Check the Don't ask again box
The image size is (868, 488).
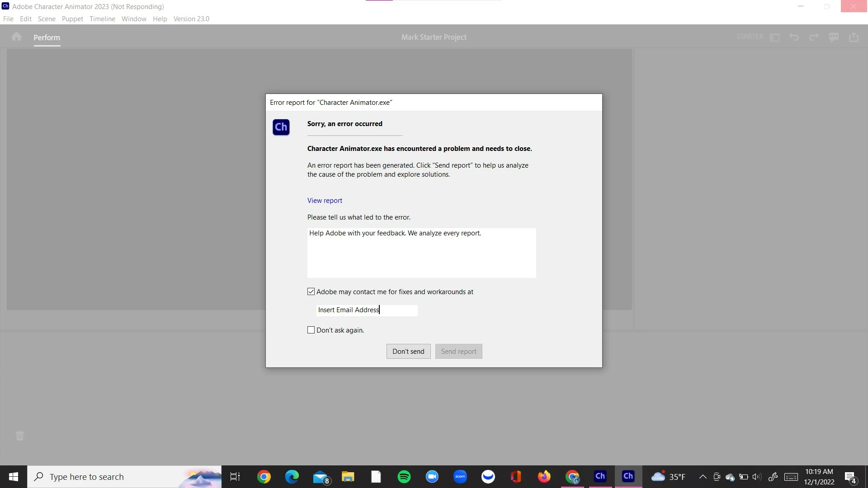tap(311, 330)
